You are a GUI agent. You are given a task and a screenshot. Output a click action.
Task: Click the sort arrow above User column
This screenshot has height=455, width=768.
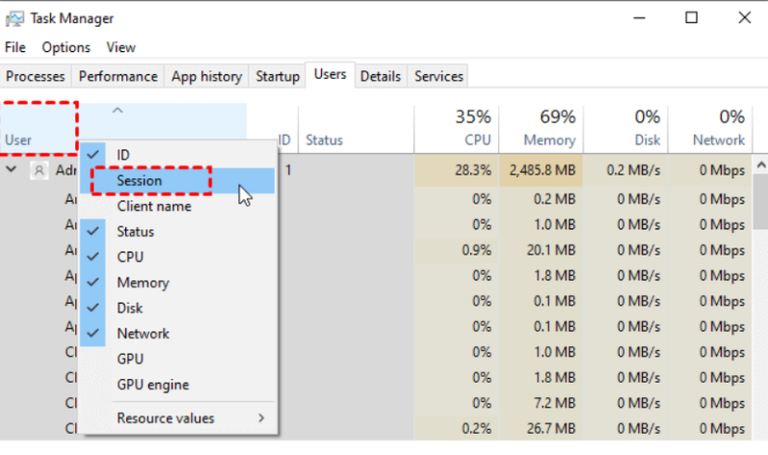tap(117, 111)
